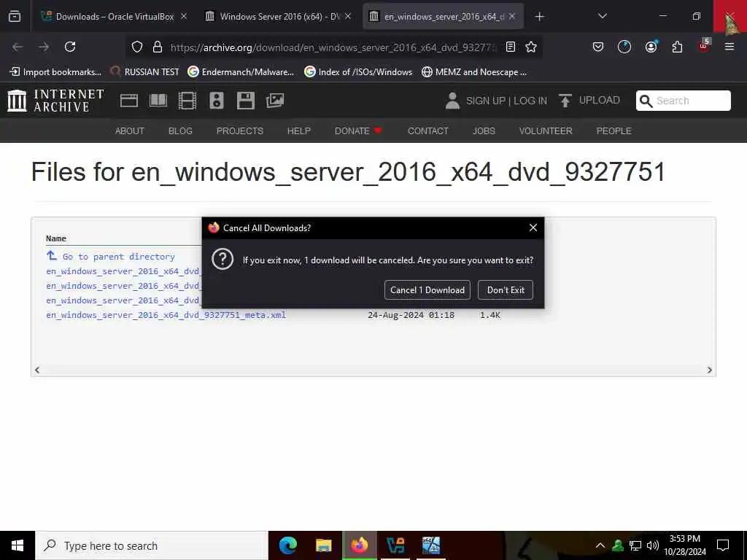The height and width of the screenshot is (560, 747).
Task: Open the Extensions puzzle icon
Action: click(677, 47)
